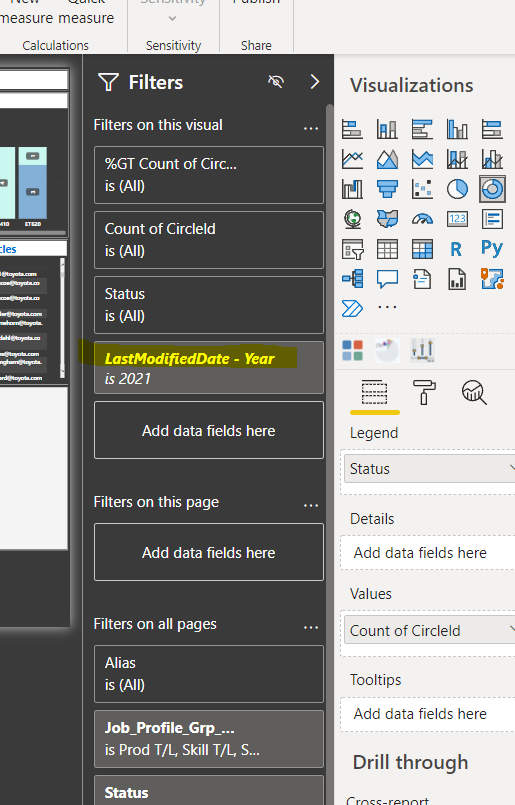Select the Stacked area chart visual
Viewport: 515px width, 805px height.
(x=422, y=159)
